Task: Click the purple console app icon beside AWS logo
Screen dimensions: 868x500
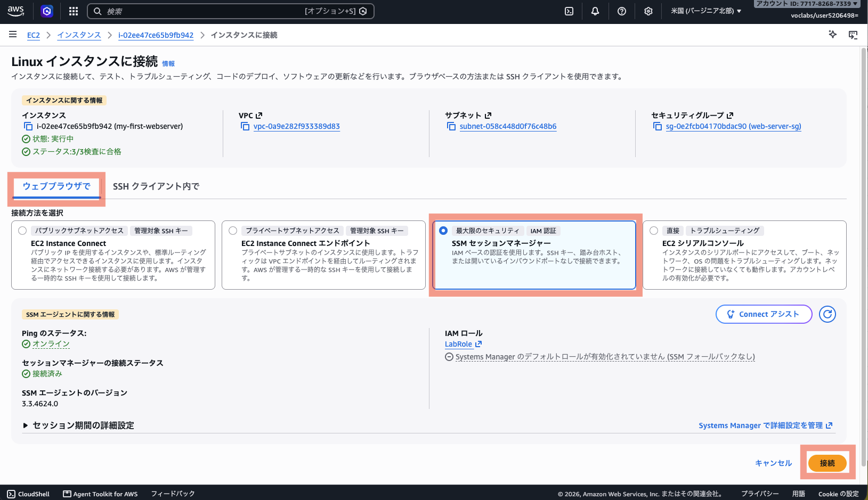Action: pos(47,11)
